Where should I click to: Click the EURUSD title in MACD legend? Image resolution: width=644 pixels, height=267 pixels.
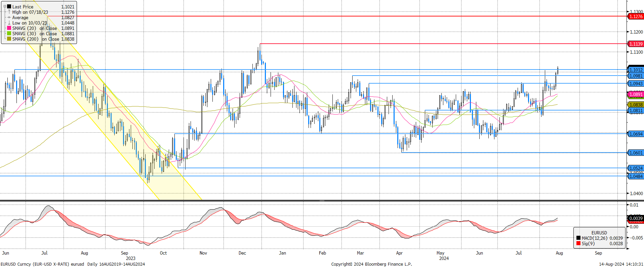coord(599,233)
